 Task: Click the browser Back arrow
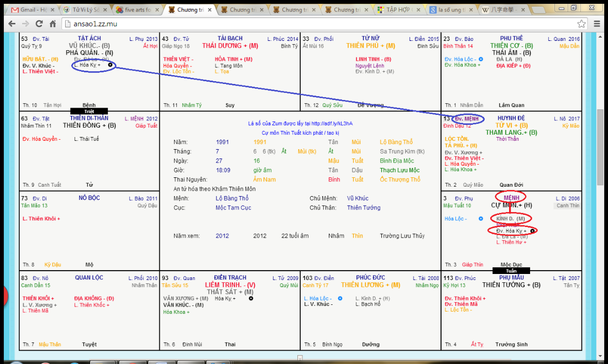[x=11, y=24]
